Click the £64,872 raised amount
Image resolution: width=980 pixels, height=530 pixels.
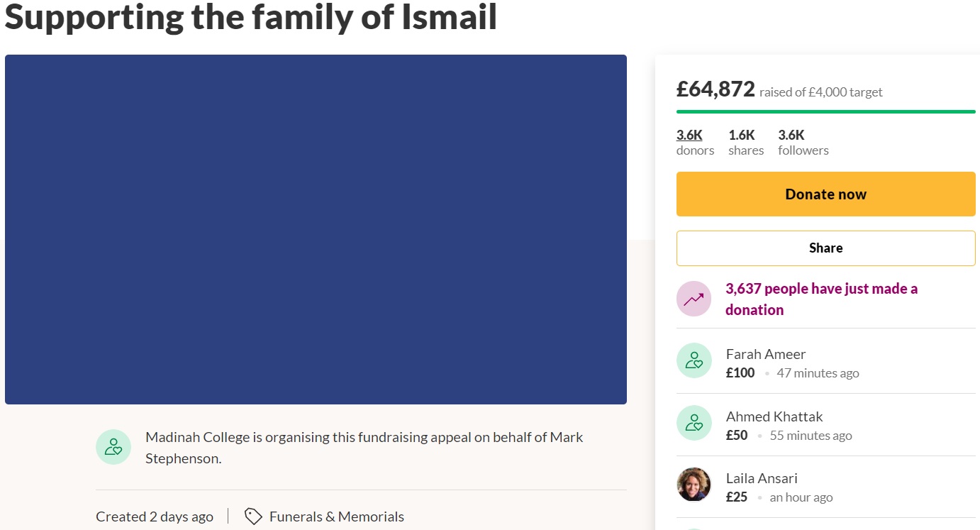coord(715,89)
